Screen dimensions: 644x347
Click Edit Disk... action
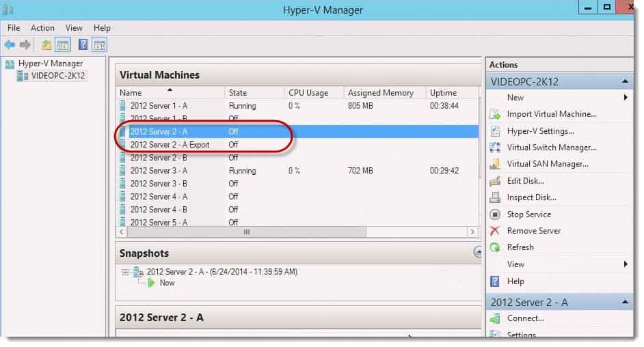(x=525, y=181)
